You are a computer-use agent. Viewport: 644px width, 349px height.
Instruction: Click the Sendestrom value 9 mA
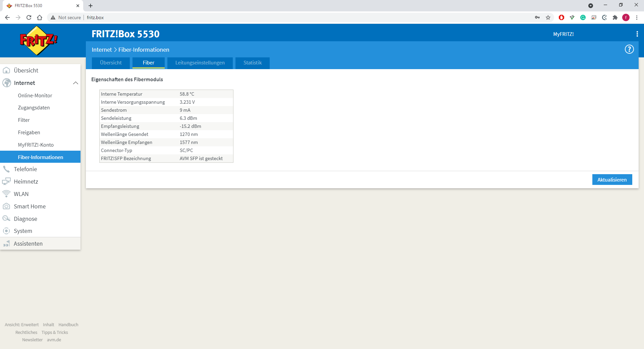coord(185,110)
